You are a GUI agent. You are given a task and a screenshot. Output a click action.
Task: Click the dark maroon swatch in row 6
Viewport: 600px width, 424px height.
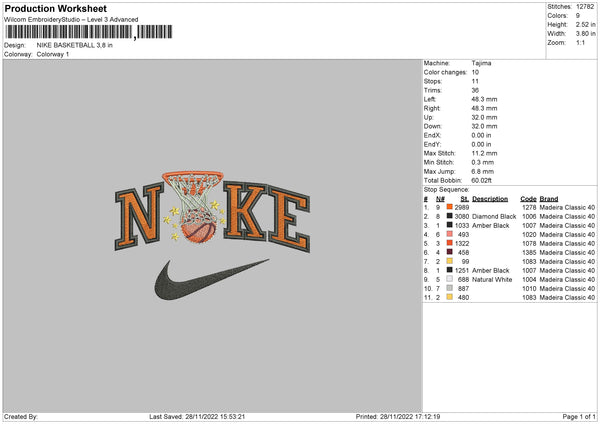click(450, 252)
